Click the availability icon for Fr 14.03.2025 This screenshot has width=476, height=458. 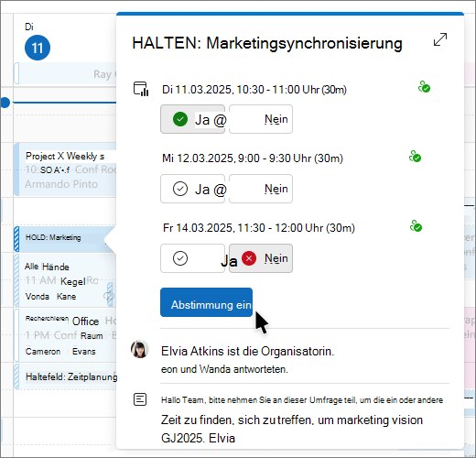click(x=416, y=226)
